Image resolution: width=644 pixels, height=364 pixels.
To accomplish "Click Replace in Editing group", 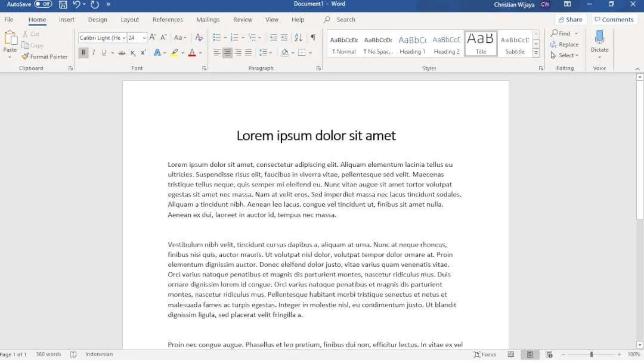I will coord(564,44).
